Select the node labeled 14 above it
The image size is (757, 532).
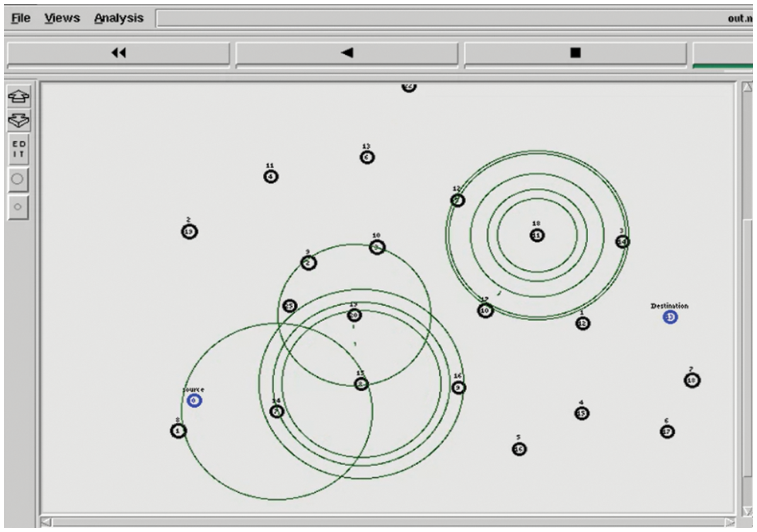coord(277,412)
